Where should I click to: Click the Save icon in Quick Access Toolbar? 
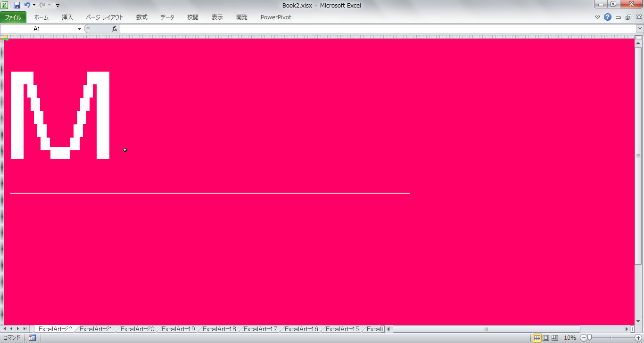click(x=17, y=5)
